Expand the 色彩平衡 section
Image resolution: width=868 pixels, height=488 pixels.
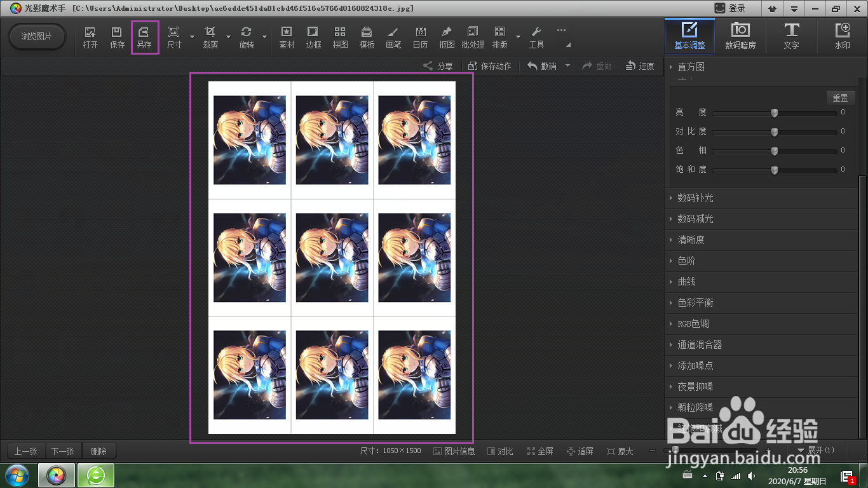tap(761, 303)
